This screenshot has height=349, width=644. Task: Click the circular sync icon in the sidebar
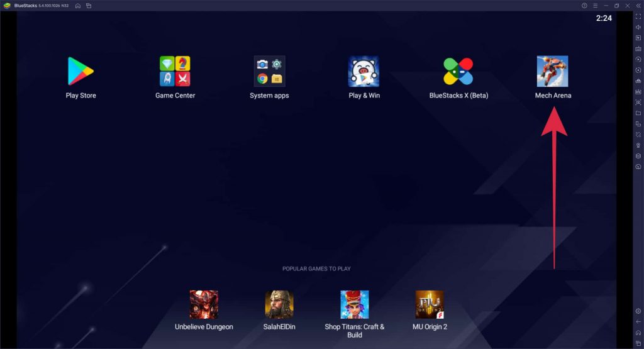click(x=638, y=70)
